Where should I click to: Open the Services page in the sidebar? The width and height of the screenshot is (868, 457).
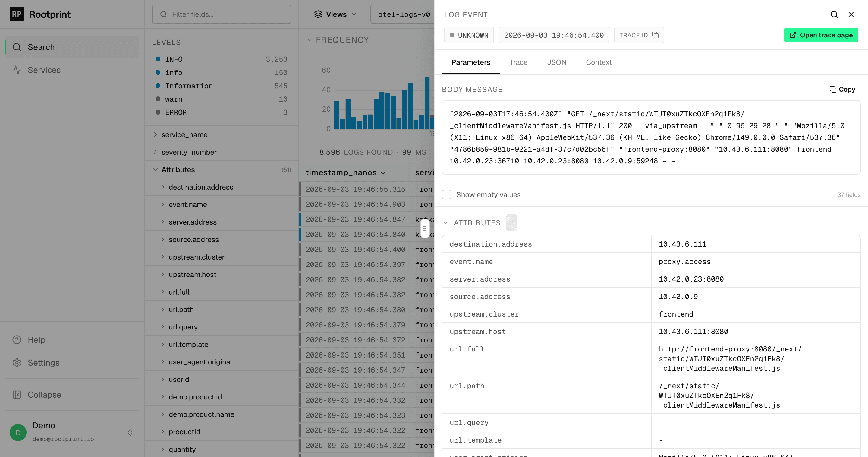(x=72, y=70)
